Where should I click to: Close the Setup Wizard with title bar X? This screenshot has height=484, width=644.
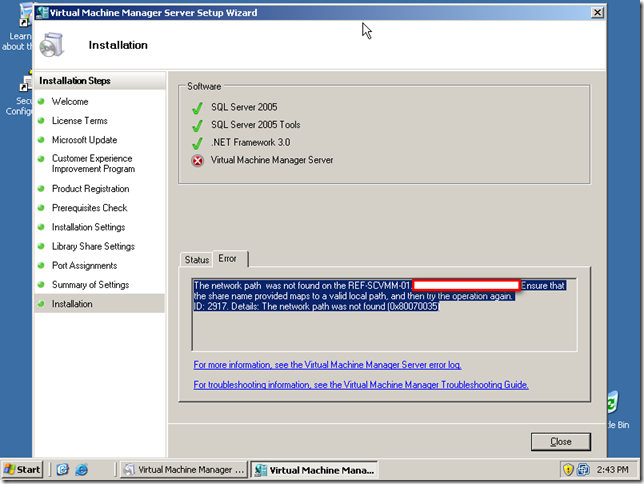[x=597, y=13]
